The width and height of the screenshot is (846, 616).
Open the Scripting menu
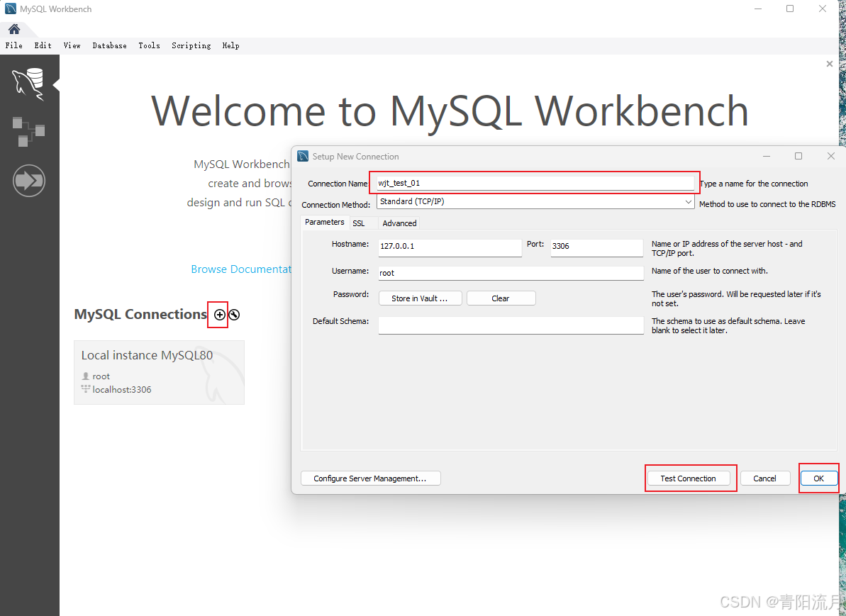[191, 45]
